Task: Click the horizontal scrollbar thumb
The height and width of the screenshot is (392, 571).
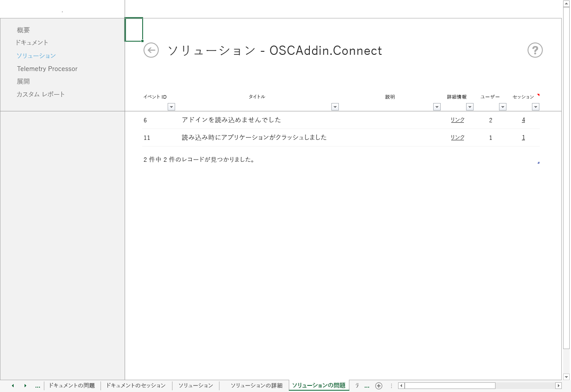Action: (450, 386)
